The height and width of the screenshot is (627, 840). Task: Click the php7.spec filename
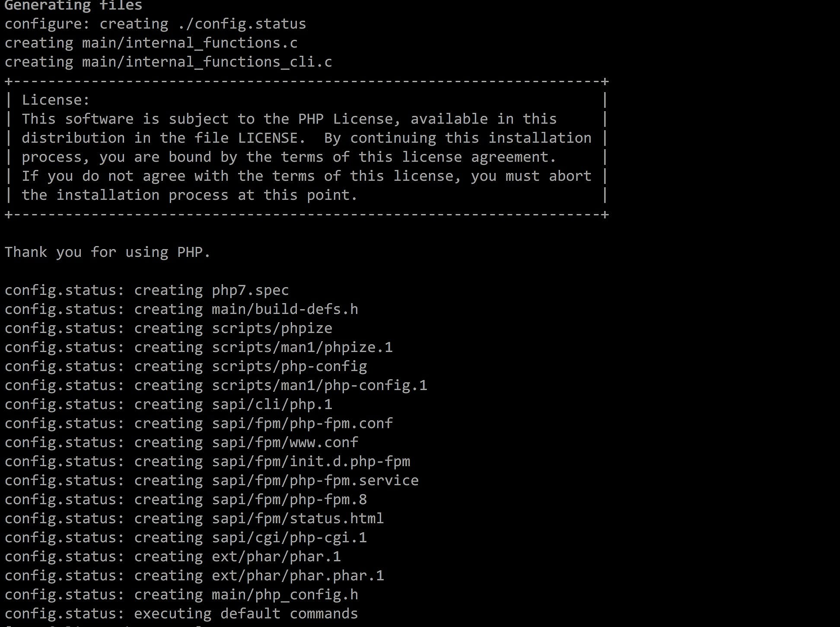(250, 290)
